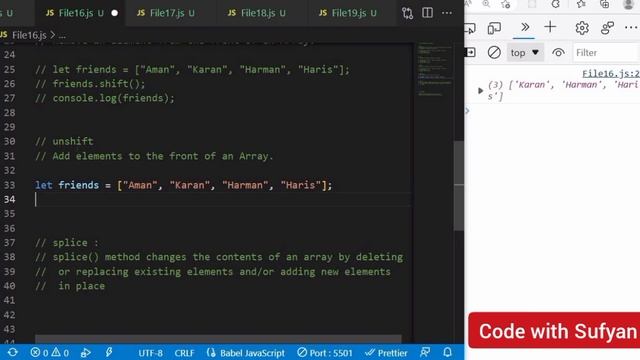Image resolution: width=640 pixels, height=360 pixels.
Task: Click browser zoom magnifier icon
Action: click(x=486, y=4)
